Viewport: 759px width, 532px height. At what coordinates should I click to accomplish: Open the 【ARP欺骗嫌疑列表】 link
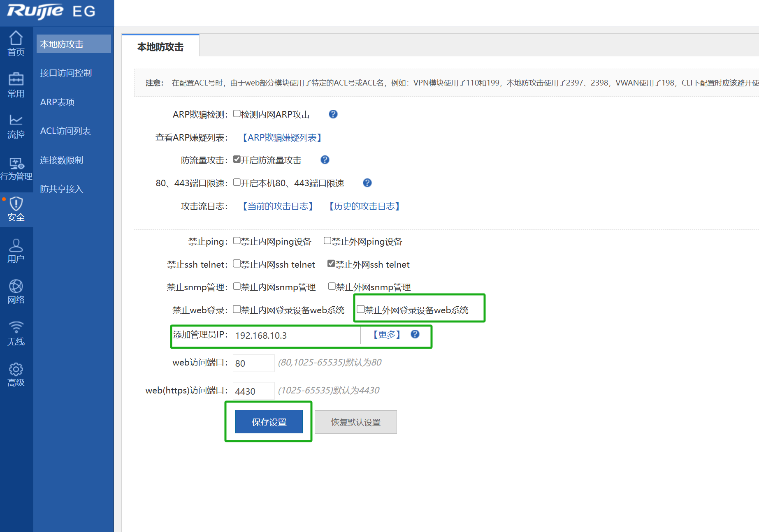click(282, 138)
